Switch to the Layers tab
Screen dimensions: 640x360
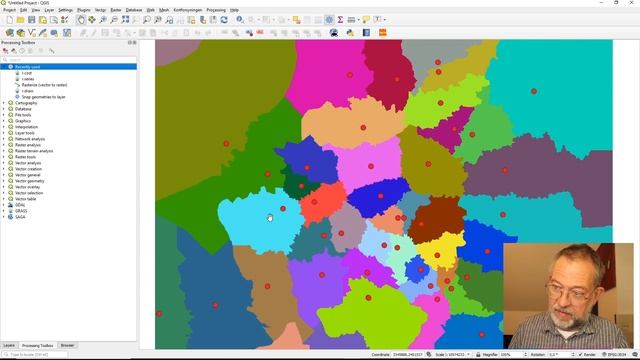pos(9,345)
